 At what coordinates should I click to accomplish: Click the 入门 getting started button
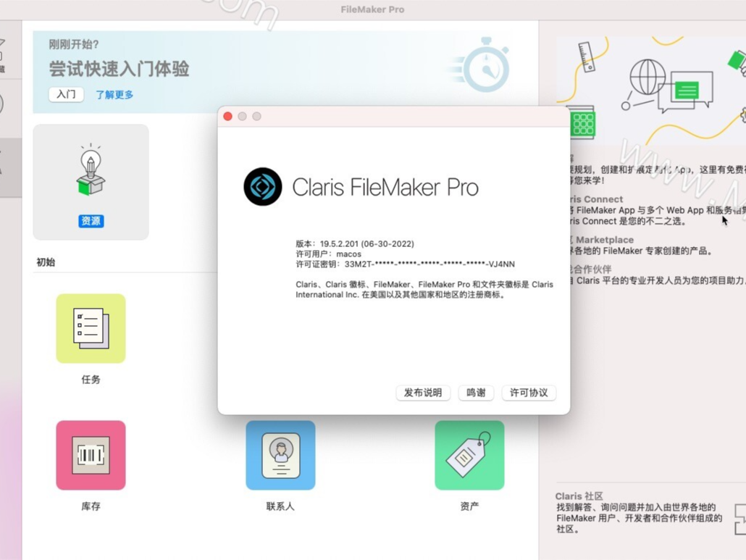coord(66,94)
